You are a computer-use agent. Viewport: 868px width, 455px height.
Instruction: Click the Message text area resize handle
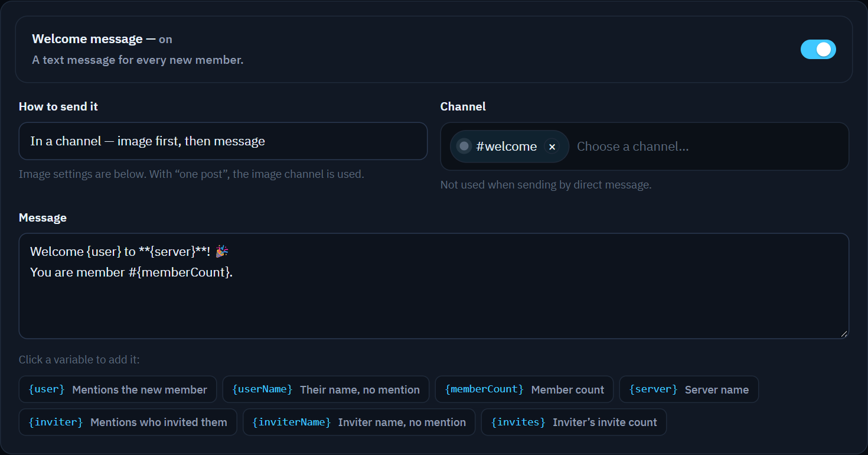point(844,334)
